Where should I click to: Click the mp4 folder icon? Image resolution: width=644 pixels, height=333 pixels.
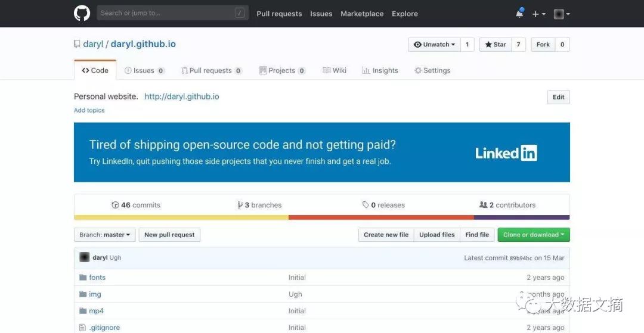[83, 311]
